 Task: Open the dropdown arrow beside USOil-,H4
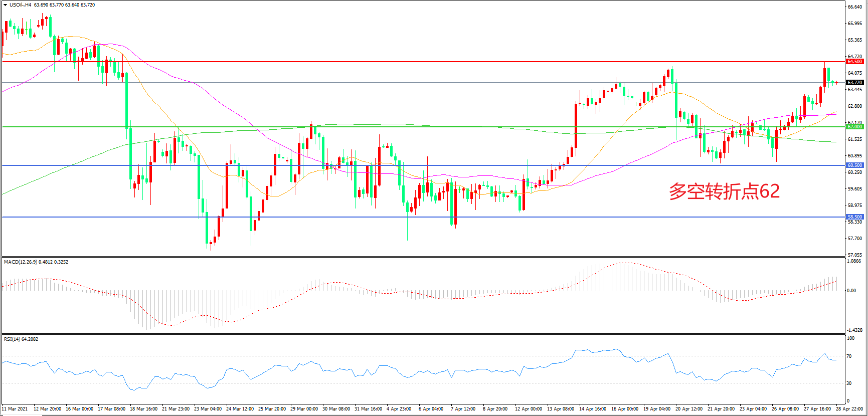[5, 5]
